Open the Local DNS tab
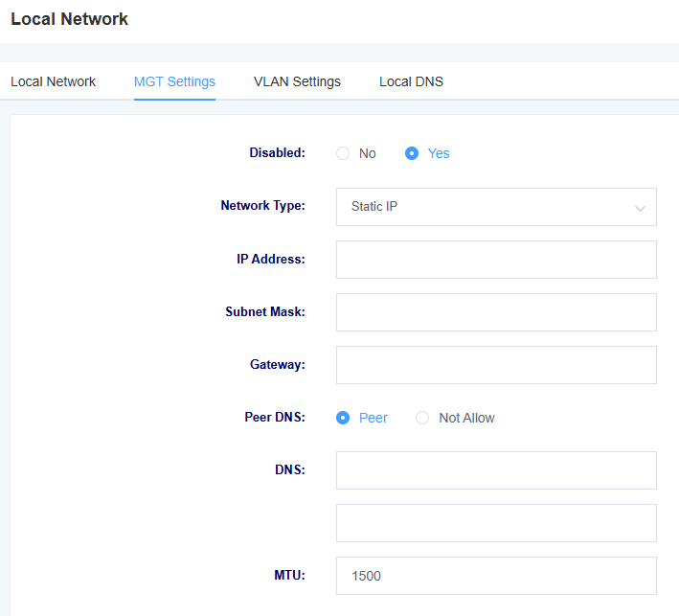This screenshot has width=679, height=616. click(x=411, y=81)
